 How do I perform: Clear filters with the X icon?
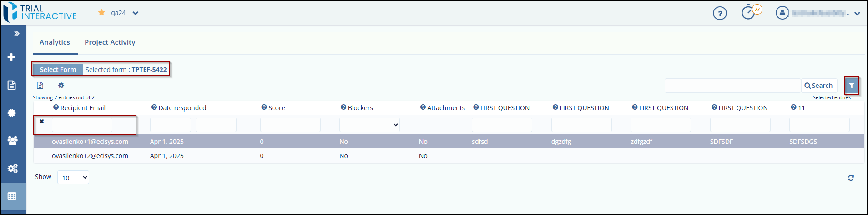42,122
